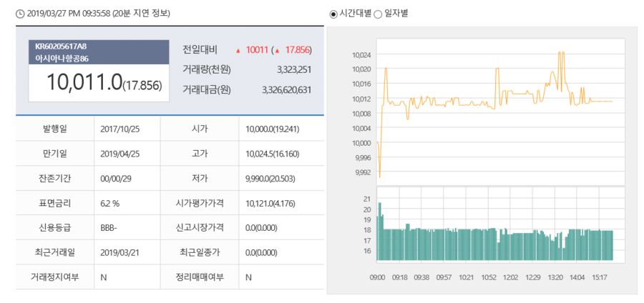Viewport: 644px width, 303px height.
Task: Click the 저가 label
Action: point(200,178)
